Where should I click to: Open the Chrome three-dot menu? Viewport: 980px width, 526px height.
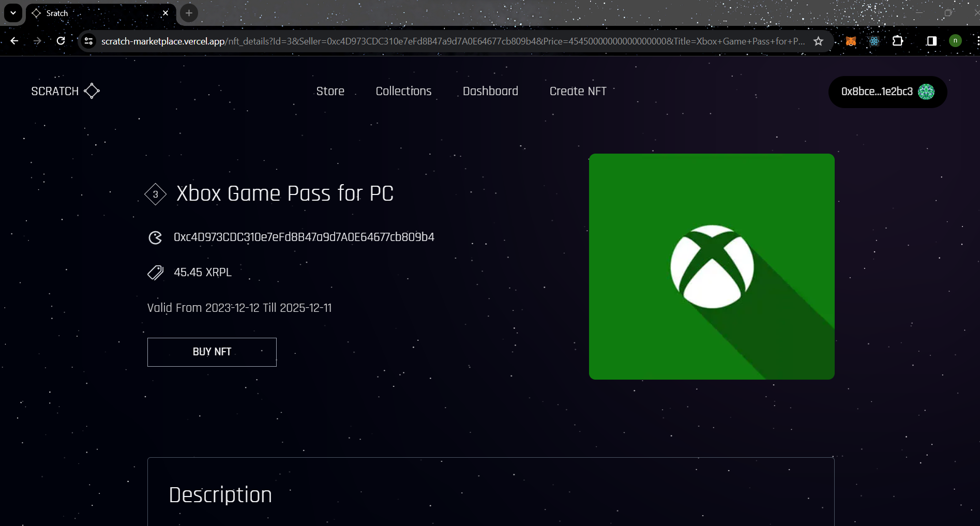977,41
